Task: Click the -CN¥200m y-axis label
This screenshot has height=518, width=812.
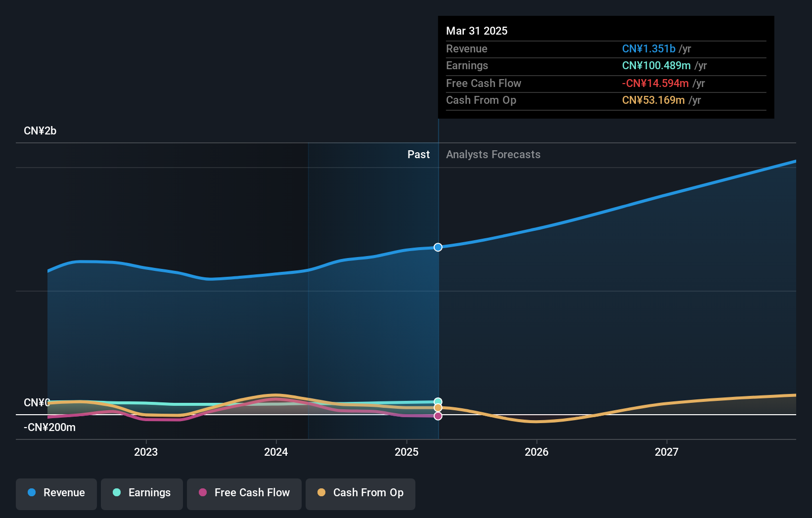Action: tap(49, 428)
